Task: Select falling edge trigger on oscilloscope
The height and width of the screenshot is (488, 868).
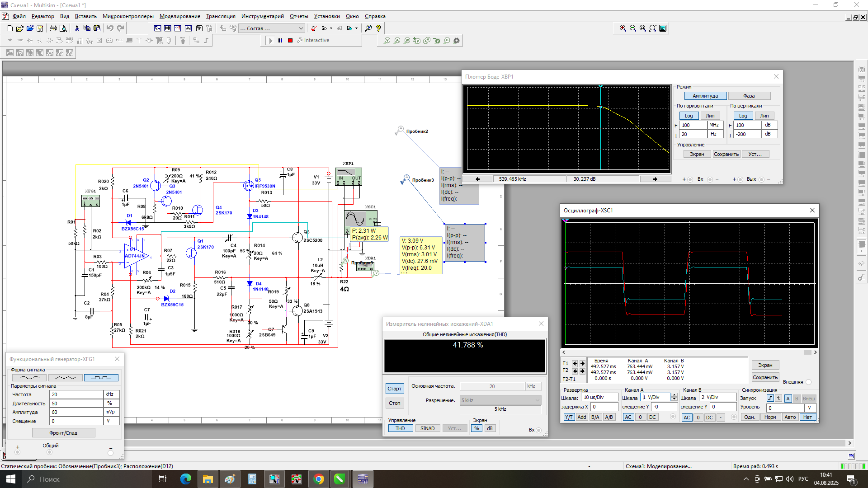Action: tap(778, 399)
